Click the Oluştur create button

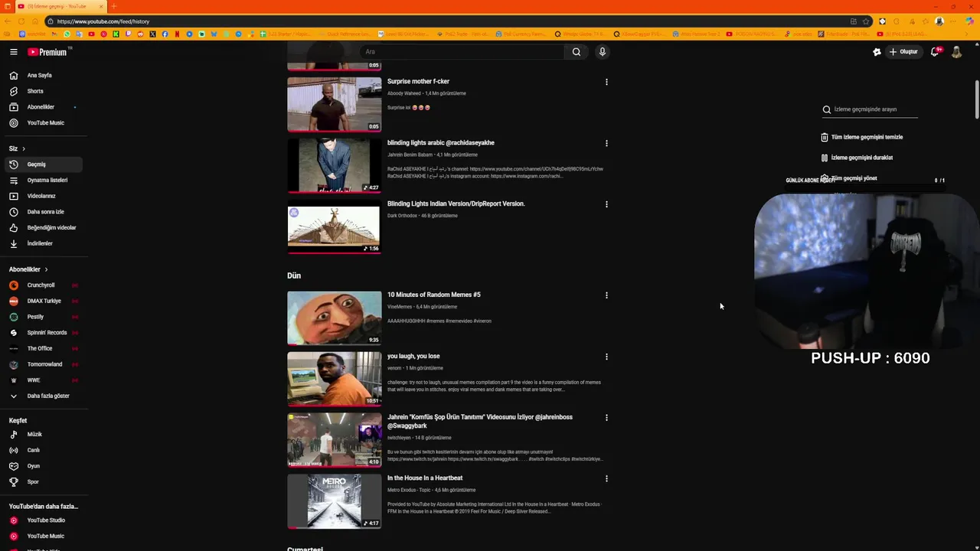(903, 52)
